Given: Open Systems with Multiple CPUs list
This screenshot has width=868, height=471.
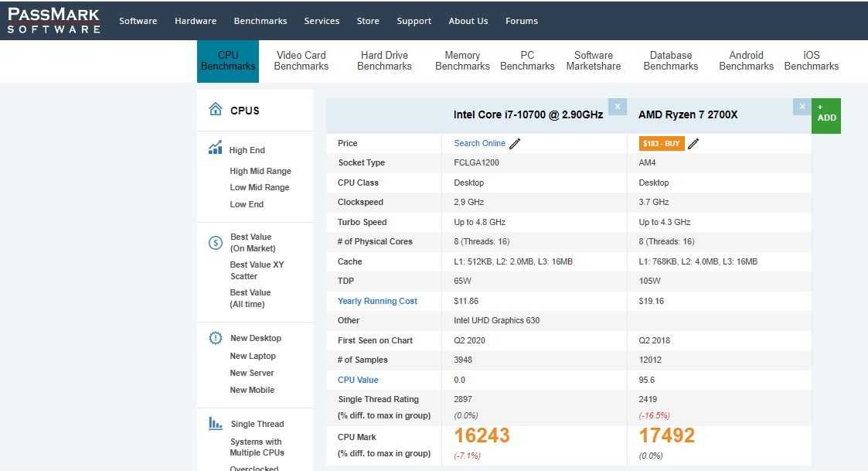Looking at the screenshot, I should pyautogui.click(x=257, y=447).
